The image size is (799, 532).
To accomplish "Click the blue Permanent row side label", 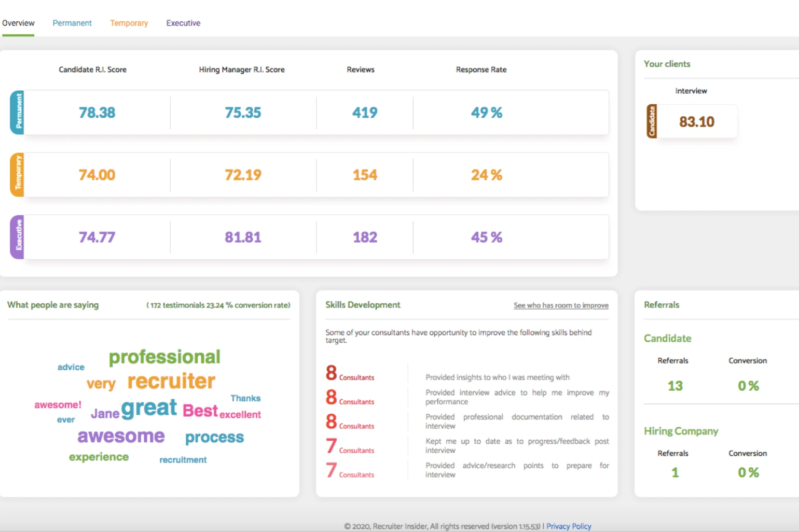I will 18,112.
